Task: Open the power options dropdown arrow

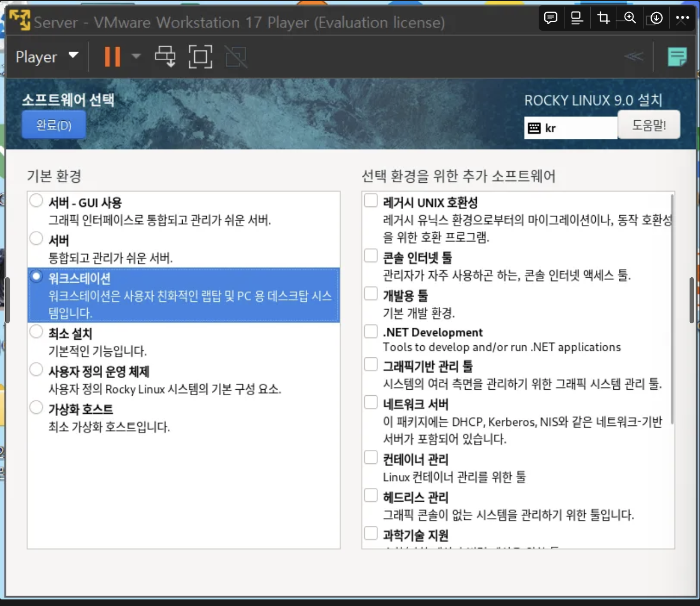Action: click(136, 56)
